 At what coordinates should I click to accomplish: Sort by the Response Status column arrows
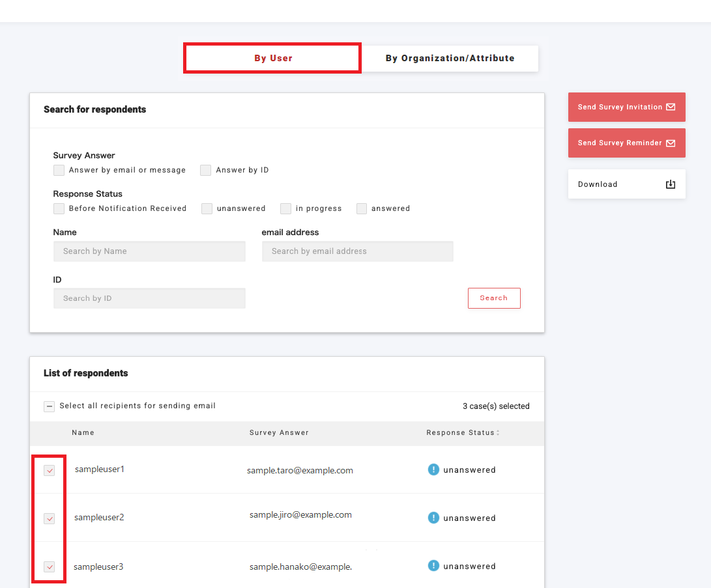(x=498, y=432)
